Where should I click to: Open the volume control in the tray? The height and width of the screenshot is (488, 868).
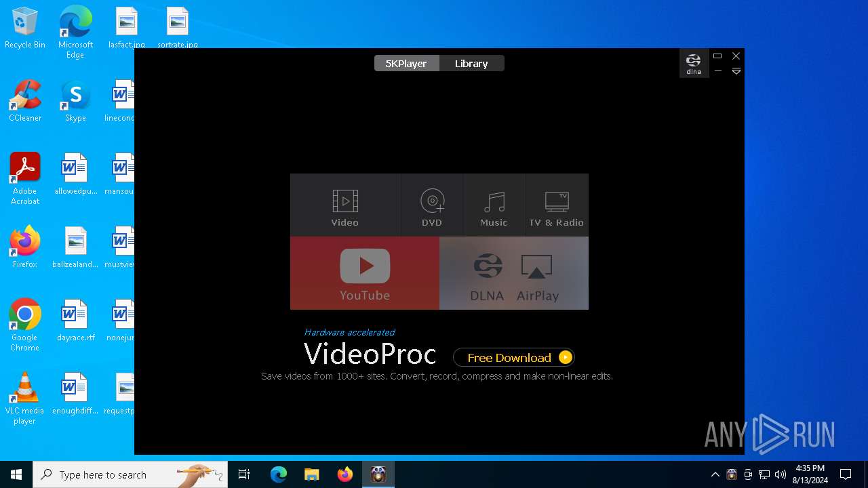pyautogui.click(x=781, y=474)
